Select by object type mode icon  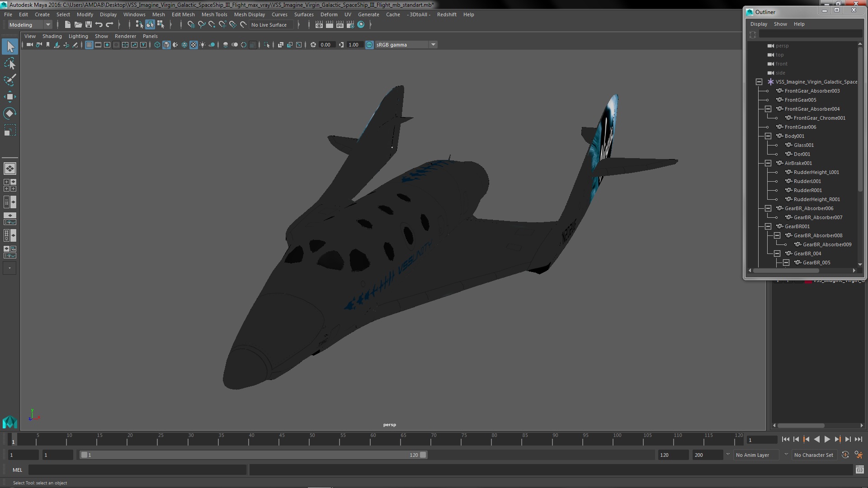(150, 25)
